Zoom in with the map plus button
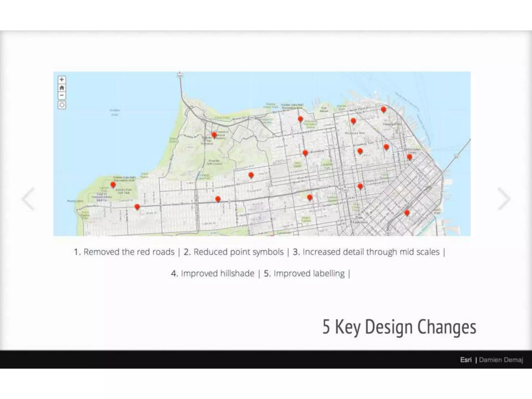532x399 pixels. 62,79
